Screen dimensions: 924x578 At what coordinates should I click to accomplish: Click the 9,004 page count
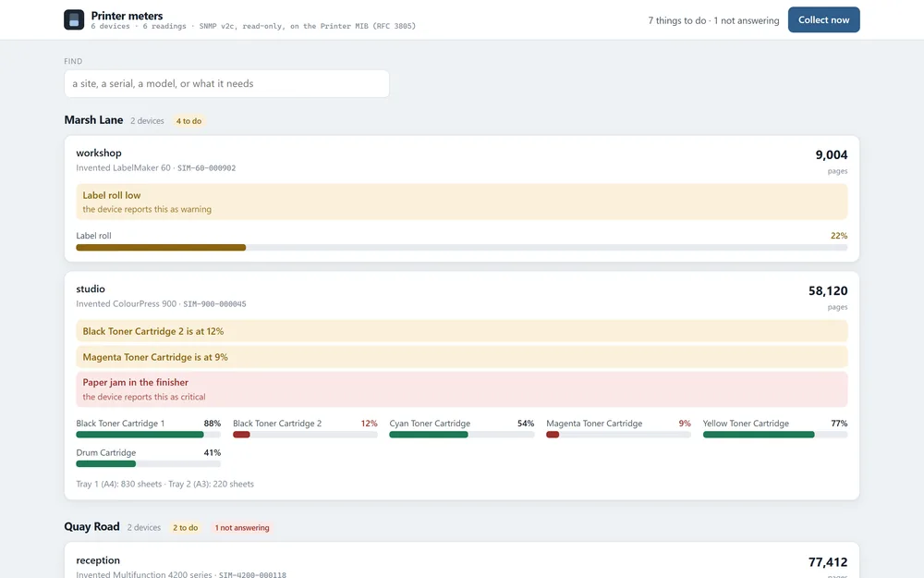click(x=832, y=155)
